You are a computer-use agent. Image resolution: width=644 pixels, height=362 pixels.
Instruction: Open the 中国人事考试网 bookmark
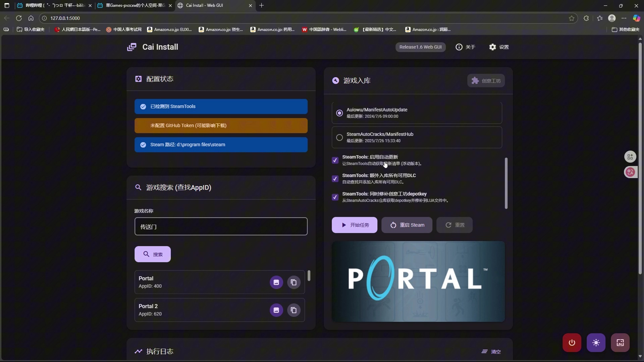click(x=124, y=29)
